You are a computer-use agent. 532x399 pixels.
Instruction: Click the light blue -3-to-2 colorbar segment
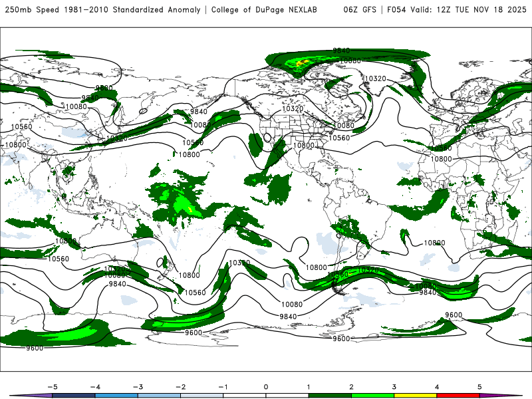tap(159, 396)
